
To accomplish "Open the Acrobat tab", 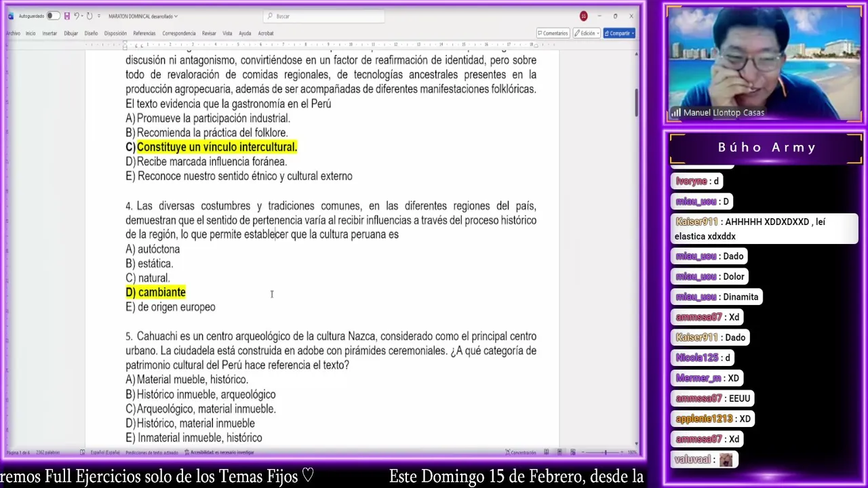I will click(x=266, y=33).
